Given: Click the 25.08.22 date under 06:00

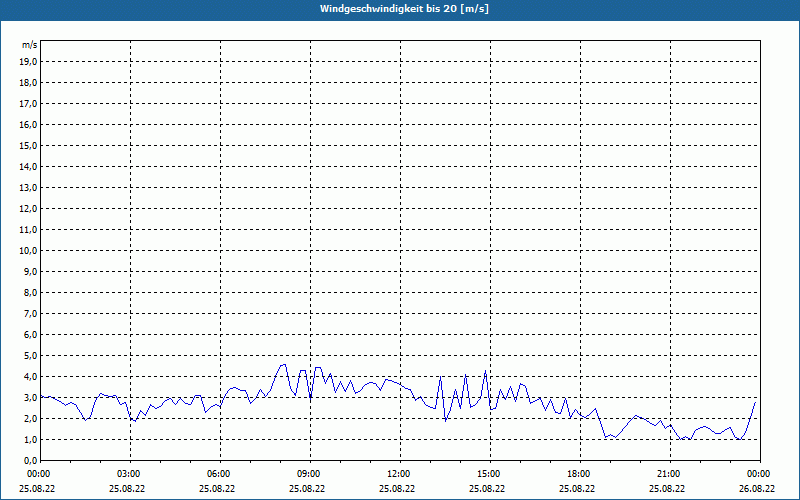Looking at the screenshot, I should click(217, 488).
